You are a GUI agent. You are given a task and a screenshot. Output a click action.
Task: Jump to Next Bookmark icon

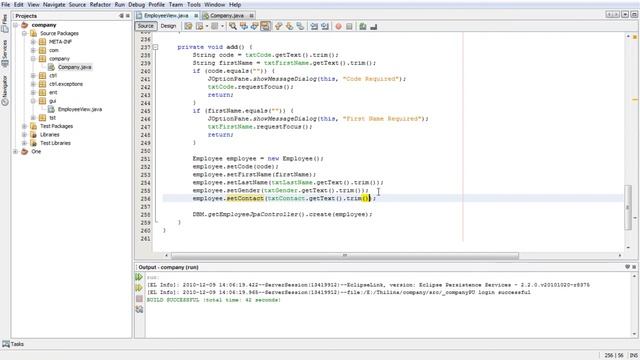289,26
